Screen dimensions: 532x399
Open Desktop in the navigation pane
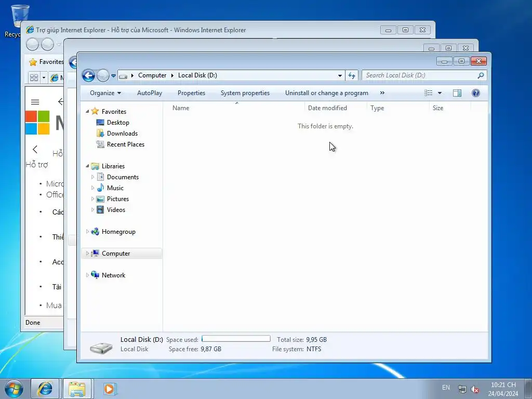point(118,123)
